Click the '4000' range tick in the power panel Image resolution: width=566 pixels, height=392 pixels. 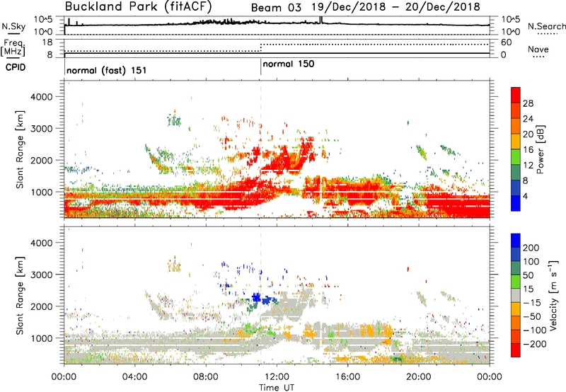pos(42,97)
